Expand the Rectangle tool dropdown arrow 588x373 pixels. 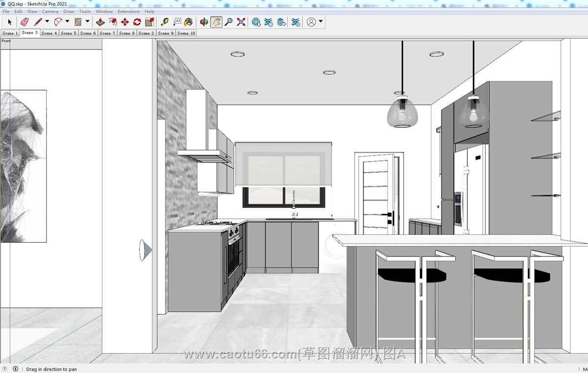coord(87,22)
